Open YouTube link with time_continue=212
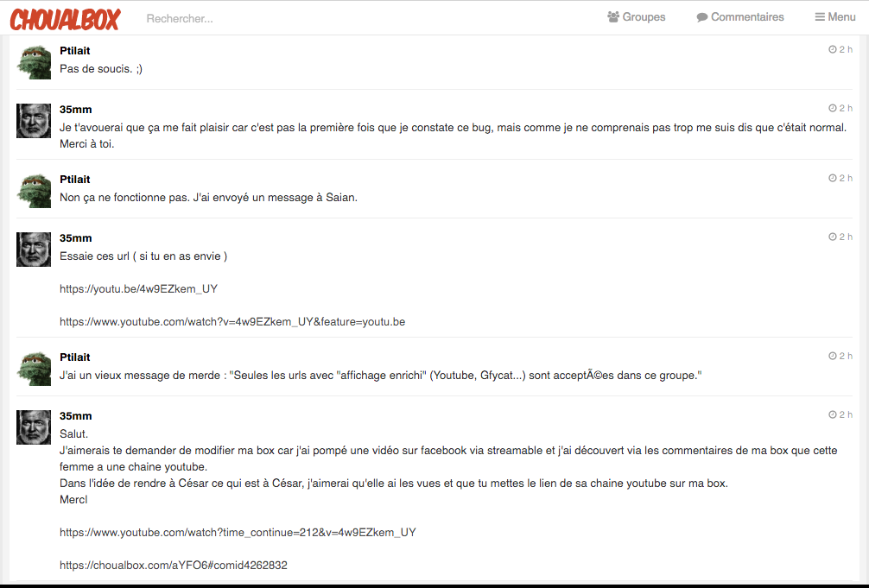Screen dimensions: 869x588 [238, 533]
